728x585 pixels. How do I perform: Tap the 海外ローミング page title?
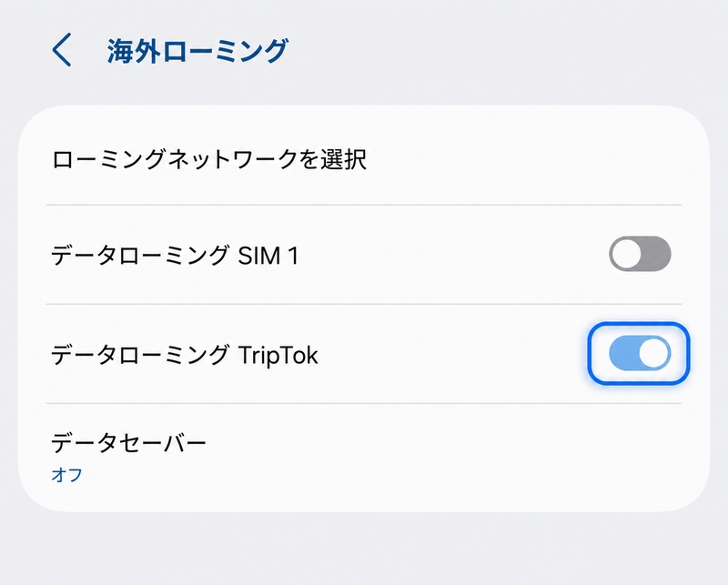197,51
